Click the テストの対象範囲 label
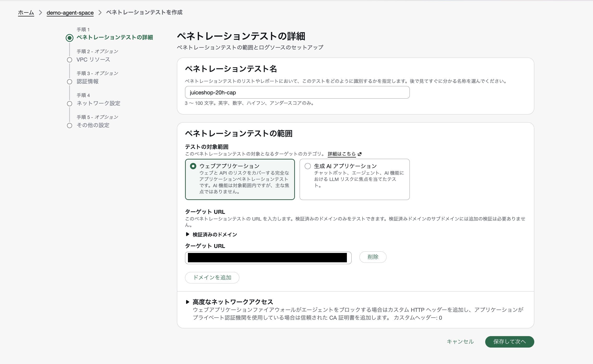This screenshot has width=593, height=364. click(x=207, y=147)
